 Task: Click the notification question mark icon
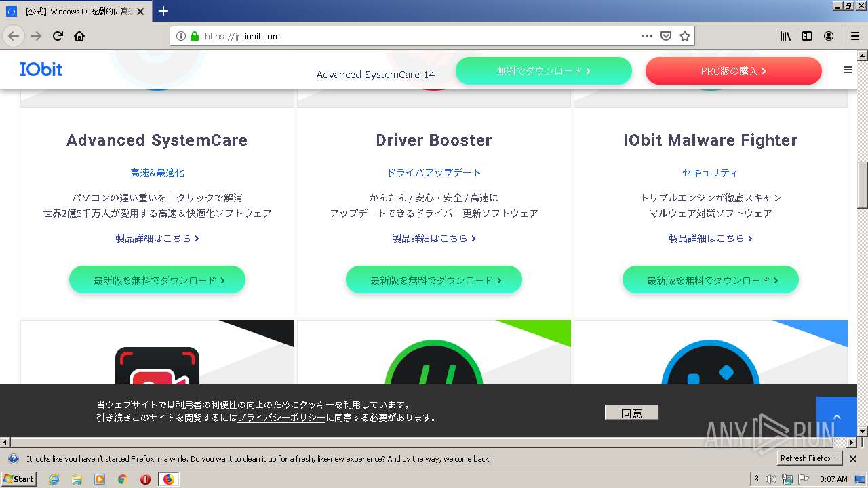coord(13,459)
